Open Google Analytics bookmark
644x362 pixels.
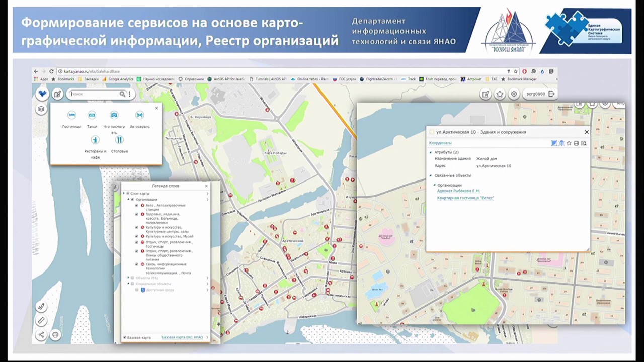[x=118, y=79]
